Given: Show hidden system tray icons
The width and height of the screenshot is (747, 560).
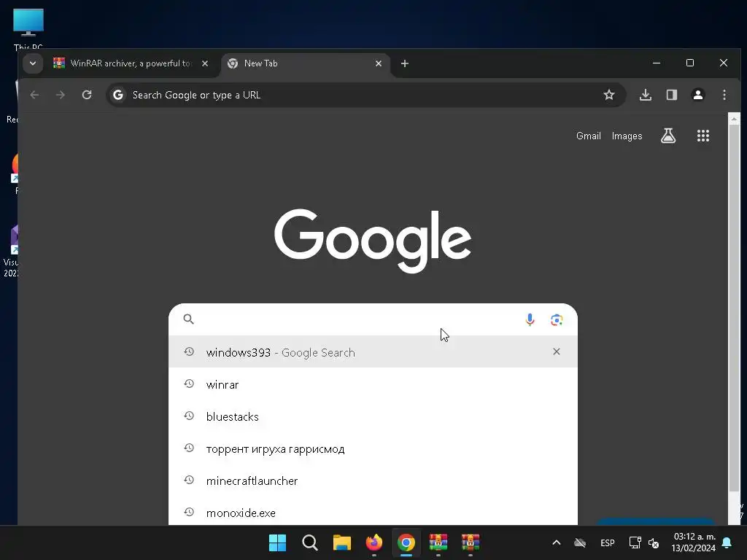Looking at the screenshot, I should (x=556, y=542).
